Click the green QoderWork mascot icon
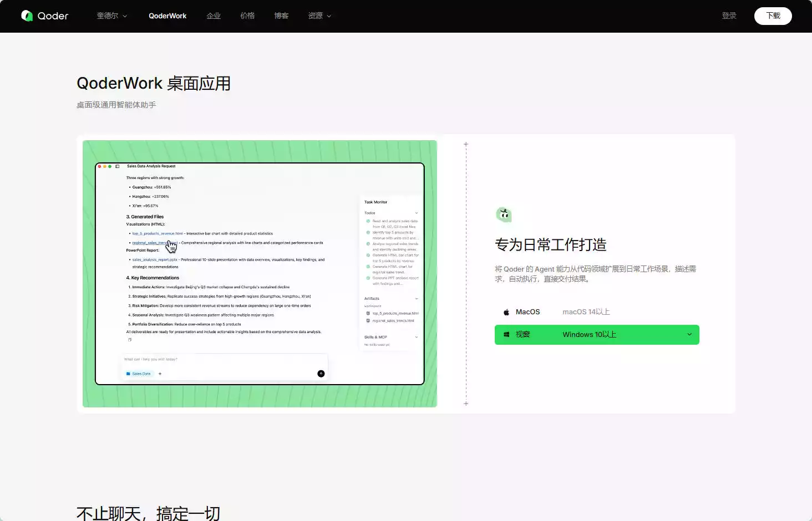 click(504, 214)
